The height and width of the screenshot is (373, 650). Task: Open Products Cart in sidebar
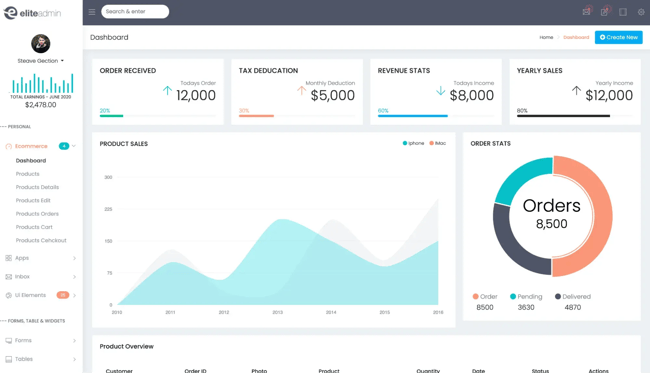tap(34, 227)
